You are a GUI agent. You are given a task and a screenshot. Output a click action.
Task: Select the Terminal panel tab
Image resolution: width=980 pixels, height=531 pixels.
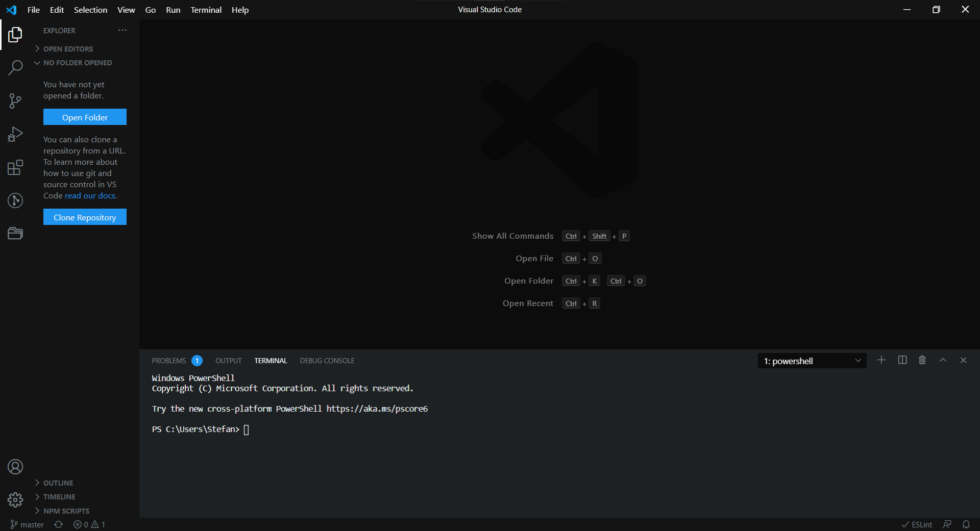pyautogui.click(x=271, y=361)
